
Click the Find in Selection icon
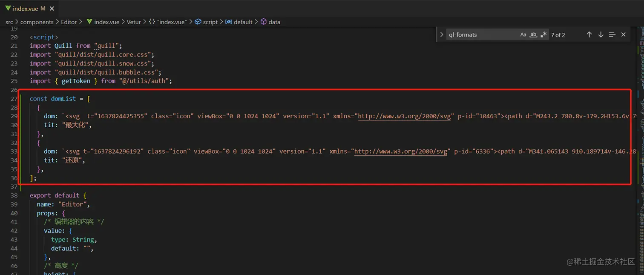tap(612, 34)
